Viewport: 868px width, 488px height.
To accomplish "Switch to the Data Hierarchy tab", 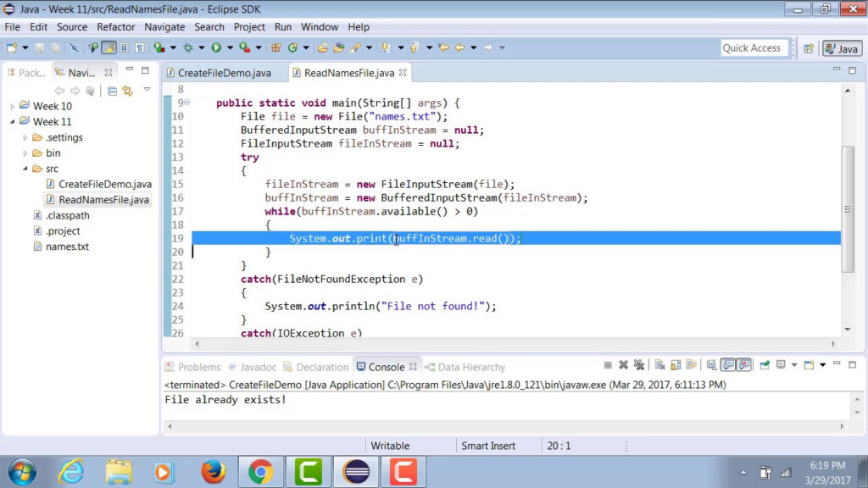I will 465,368.
